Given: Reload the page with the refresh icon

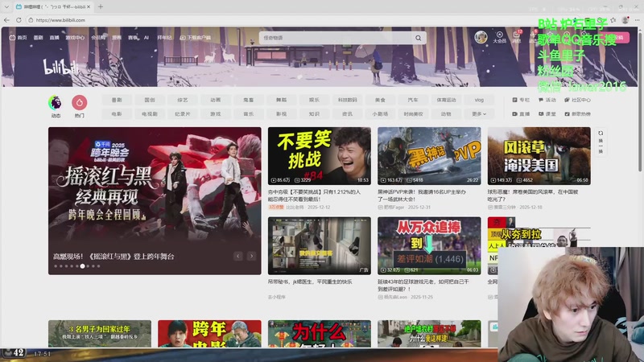Looking at the screenshot, I should click(19, 19).
